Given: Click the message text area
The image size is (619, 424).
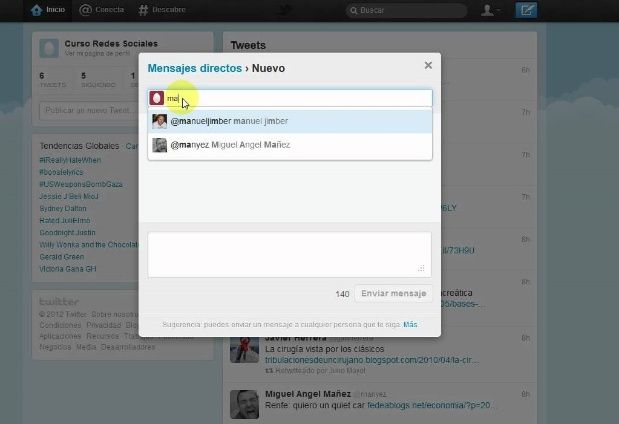Looking at the screenshot, I should (x=289, y=254).
